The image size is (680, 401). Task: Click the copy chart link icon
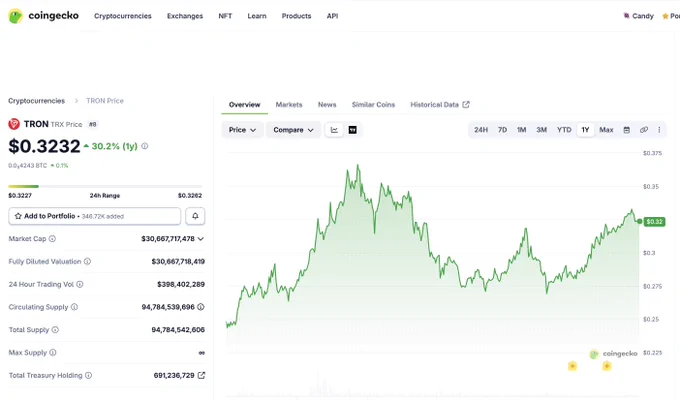point(644,130)
